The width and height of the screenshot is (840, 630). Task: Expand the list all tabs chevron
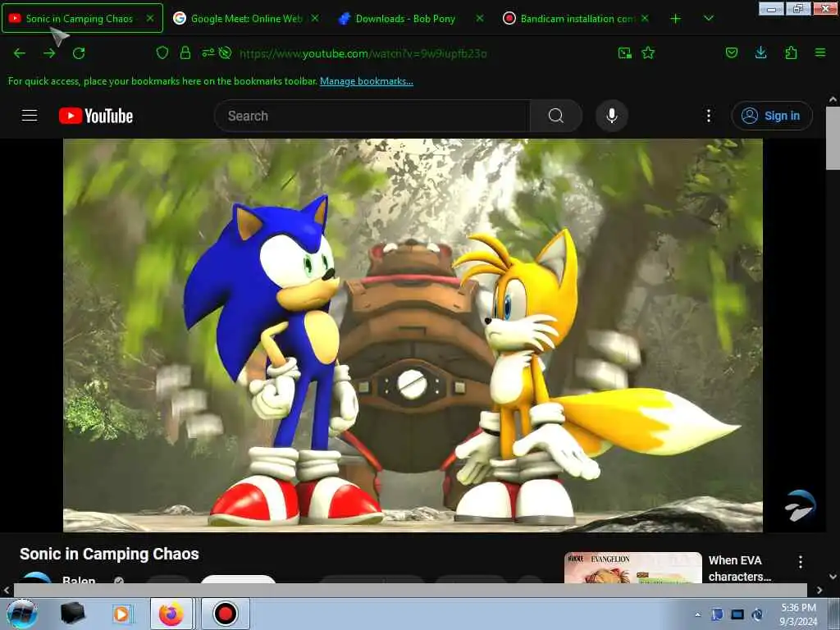[x=708, y=19]
